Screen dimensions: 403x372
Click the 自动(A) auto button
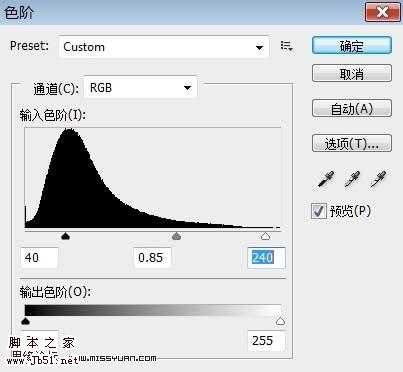pos(352,109)
